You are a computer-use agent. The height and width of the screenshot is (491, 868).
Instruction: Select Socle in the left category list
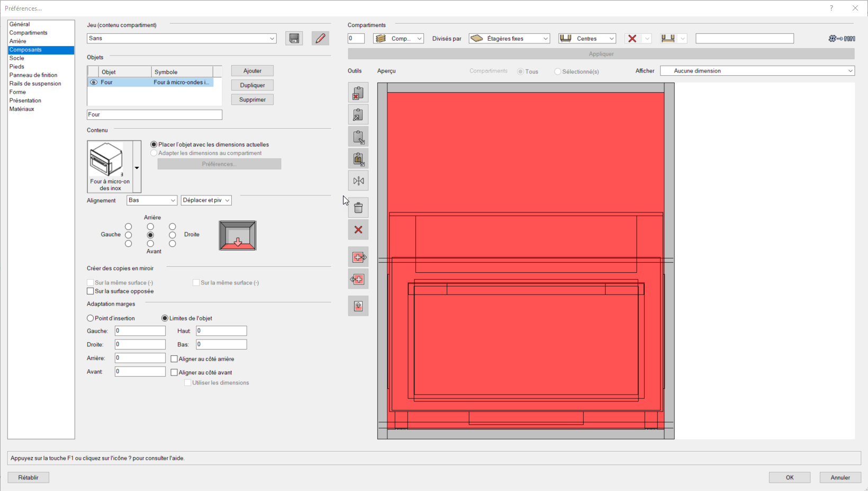point(17,58)
